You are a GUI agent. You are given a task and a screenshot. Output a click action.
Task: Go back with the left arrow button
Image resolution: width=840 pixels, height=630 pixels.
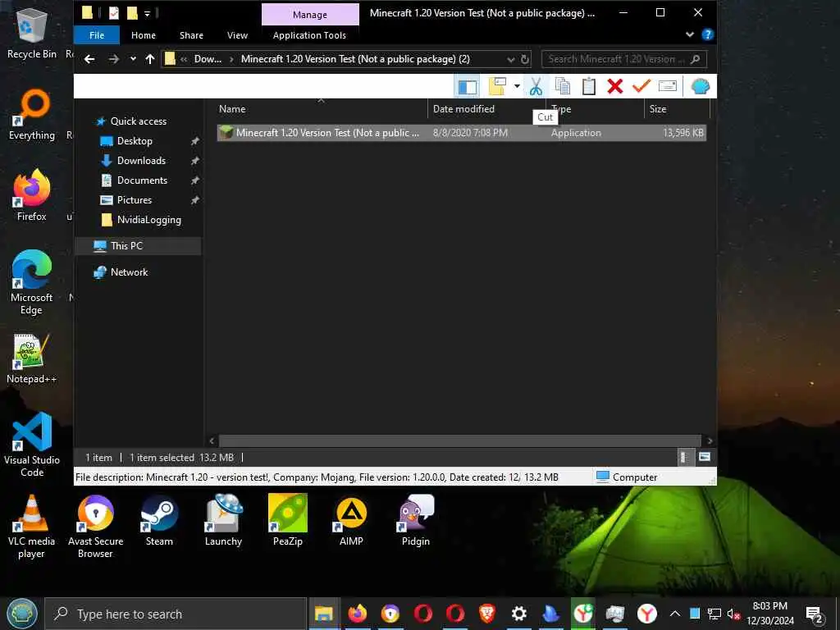[89, 59]
